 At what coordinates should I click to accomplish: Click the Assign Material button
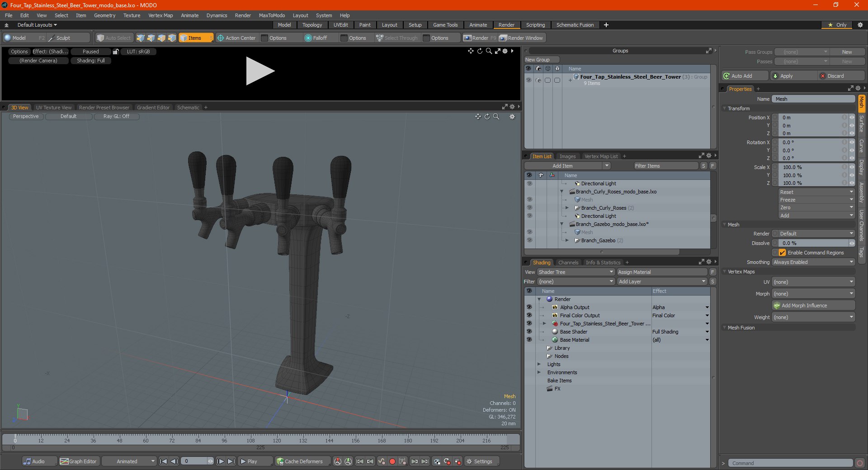pyautogui.click(x=662, y=272)
